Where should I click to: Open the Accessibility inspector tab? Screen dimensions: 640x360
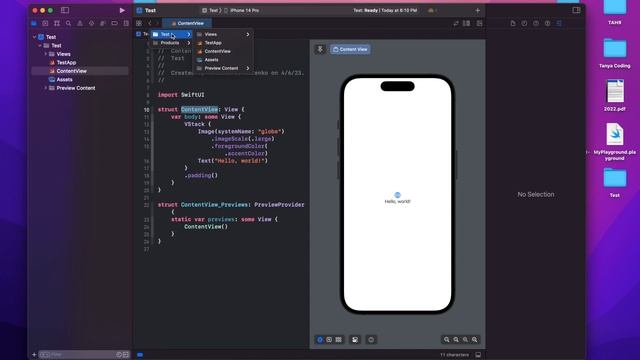click(x=547, y=24)
